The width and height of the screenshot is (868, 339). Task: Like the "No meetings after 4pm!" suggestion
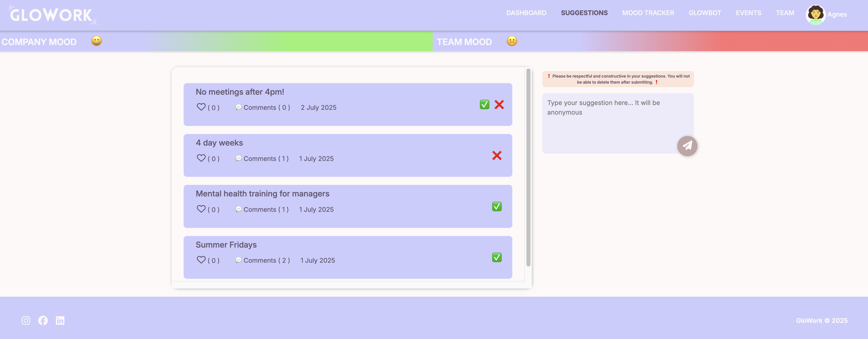(x=201, y=107)
